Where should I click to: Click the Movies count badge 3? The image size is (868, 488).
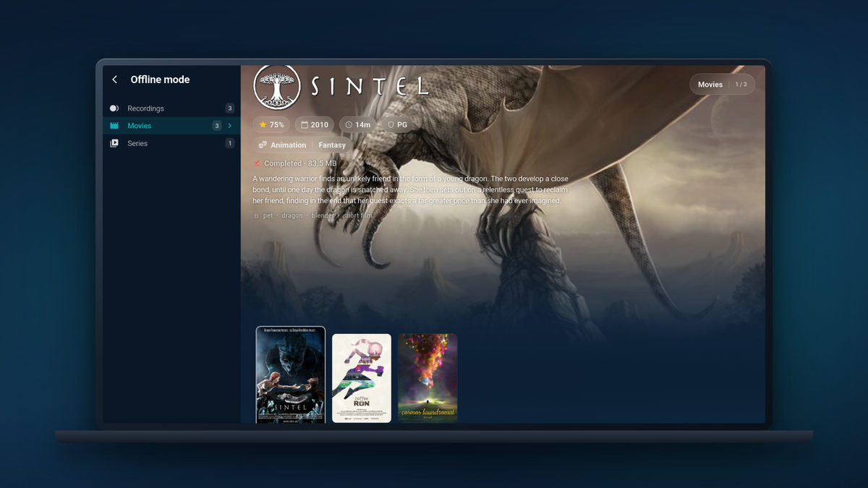click(x=216, y=126)
